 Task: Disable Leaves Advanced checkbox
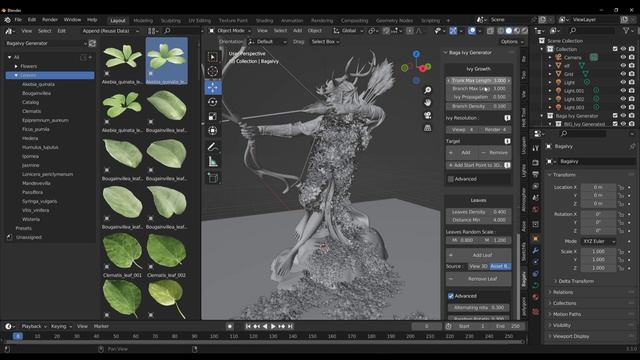click(x=451, y=296)
